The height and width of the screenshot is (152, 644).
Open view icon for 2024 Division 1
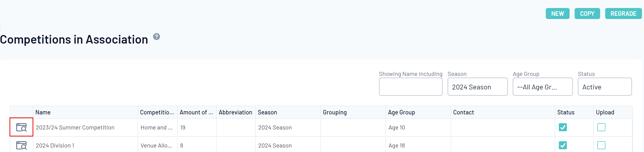pos(21,145)
